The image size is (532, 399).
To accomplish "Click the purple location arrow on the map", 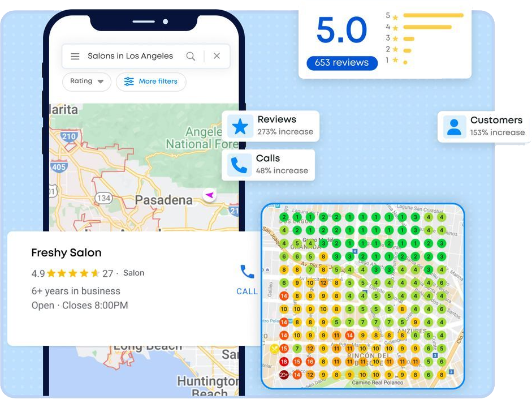I will pos(210,195).
